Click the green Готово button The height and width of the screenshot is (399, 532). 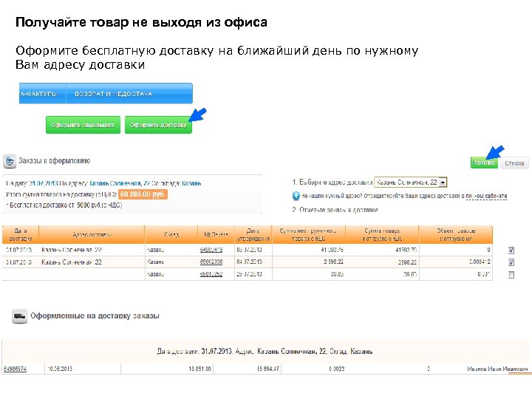coord(484,163)
